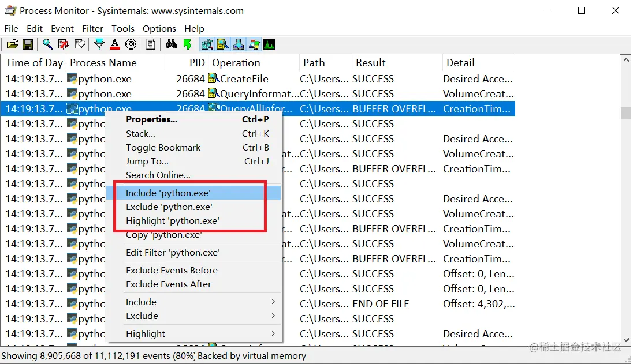This screenshot has width=633, height=364.
Task: Select the 'QueryInformat...' operation cell
Action: [259, 94]
